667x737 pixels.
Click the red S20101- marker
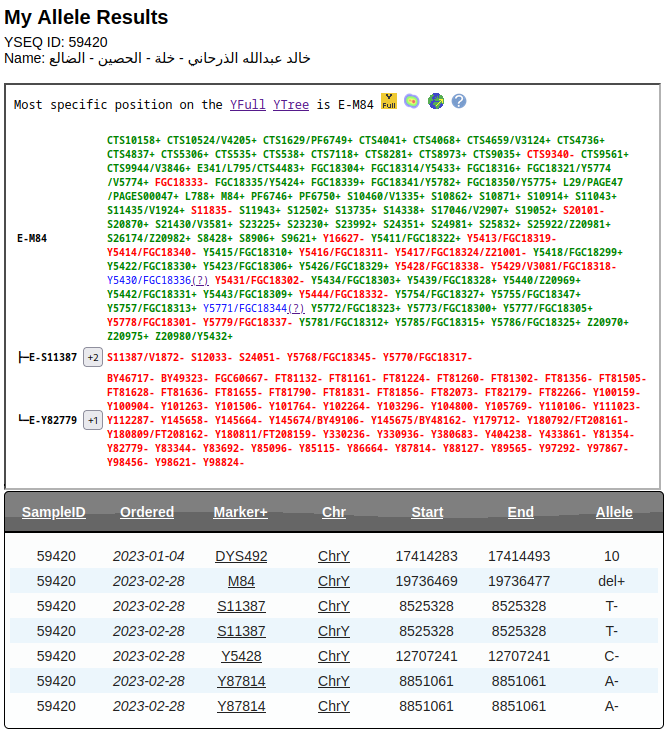pos(583,210)
